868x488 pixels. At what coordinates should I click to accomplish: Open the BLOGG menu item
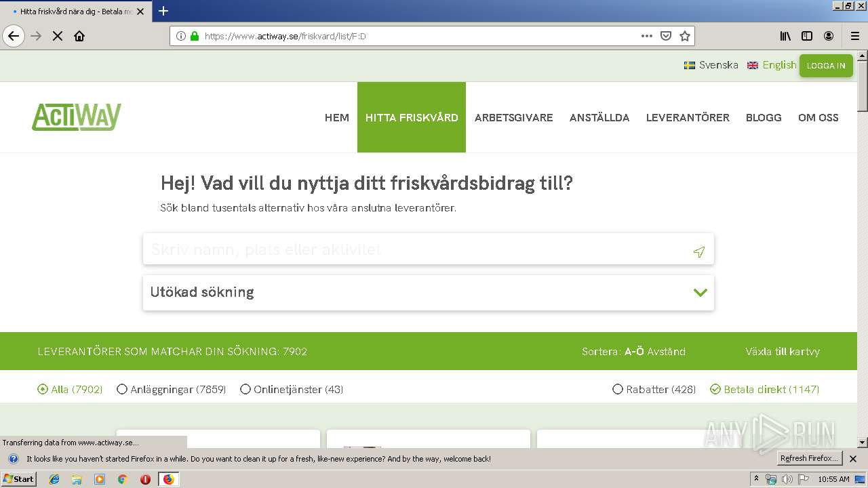(x=764, y=117)
